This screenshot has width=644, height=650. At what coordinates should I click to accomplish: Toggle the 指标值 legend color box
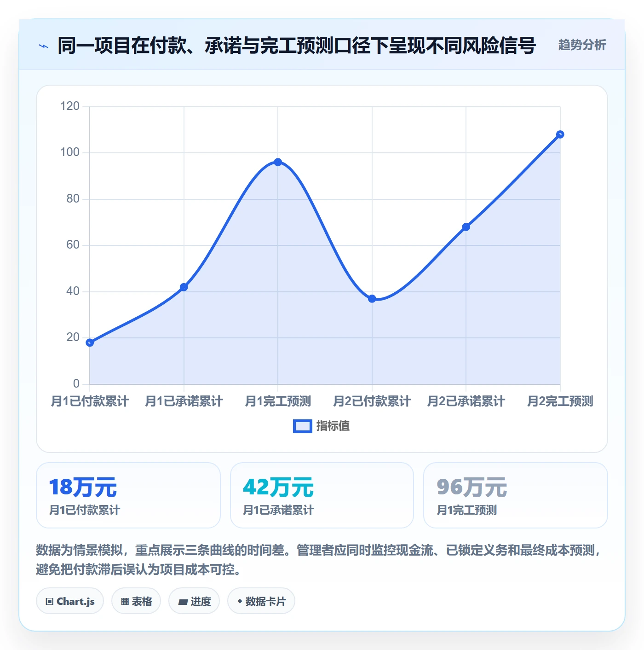[303, 426]
